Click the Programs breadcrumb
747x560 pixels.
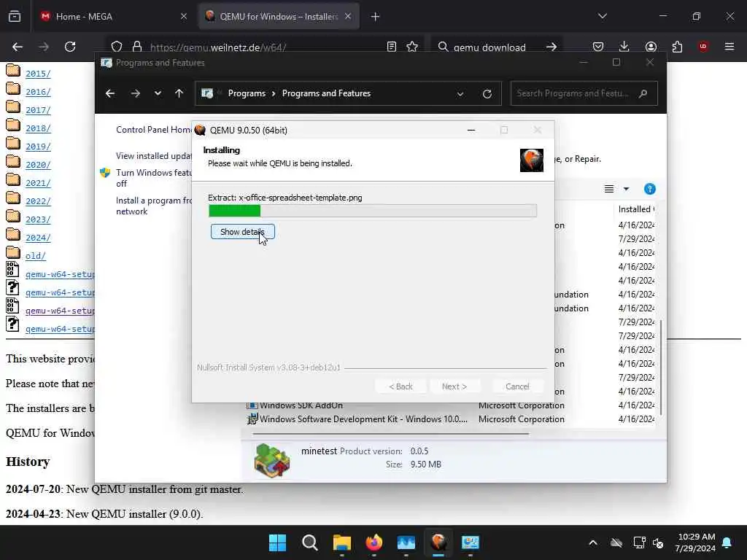(247, 93)
